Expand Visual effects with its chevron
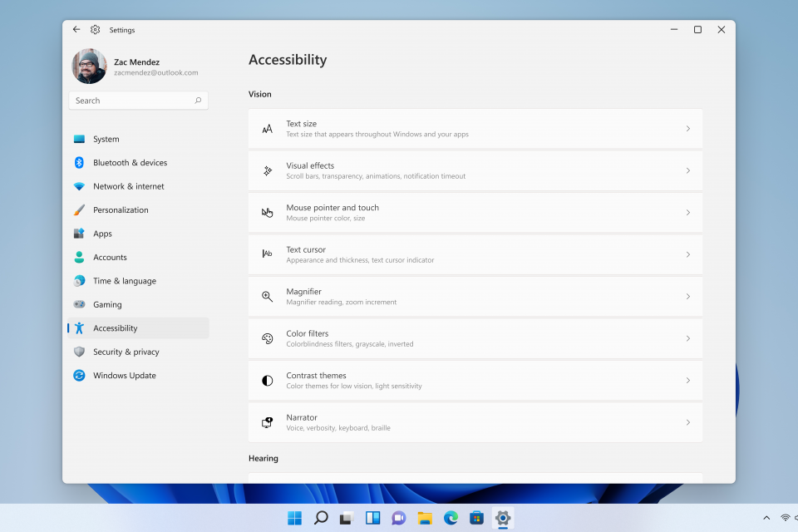The width and height of the screenshot is (798, 532). point(687,170)
